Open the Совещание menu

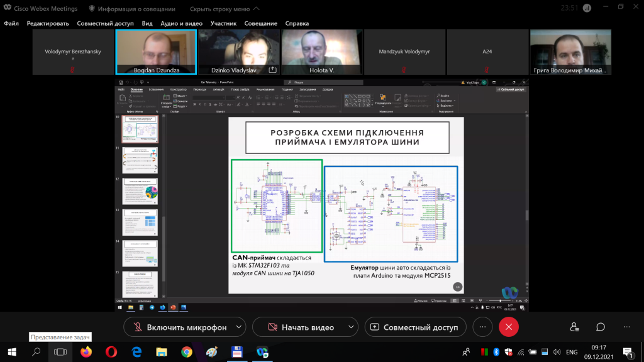[x=261, y=23]
